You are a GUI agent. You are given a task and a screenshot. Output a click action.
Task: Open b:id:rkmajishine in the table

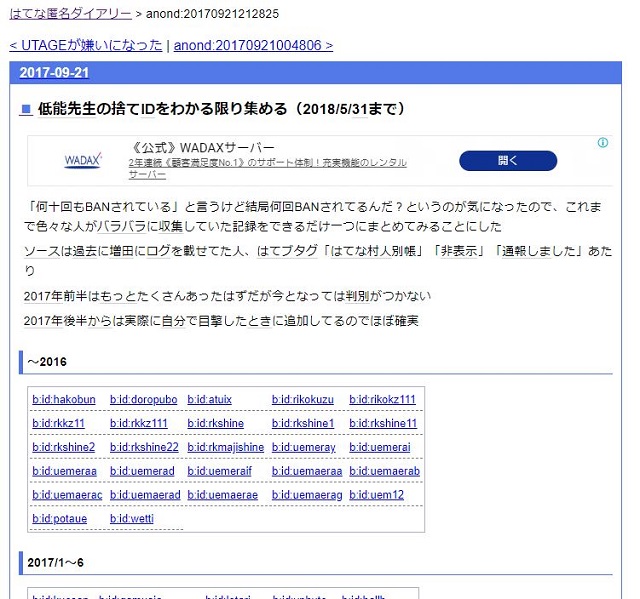(x=226, y=447)
